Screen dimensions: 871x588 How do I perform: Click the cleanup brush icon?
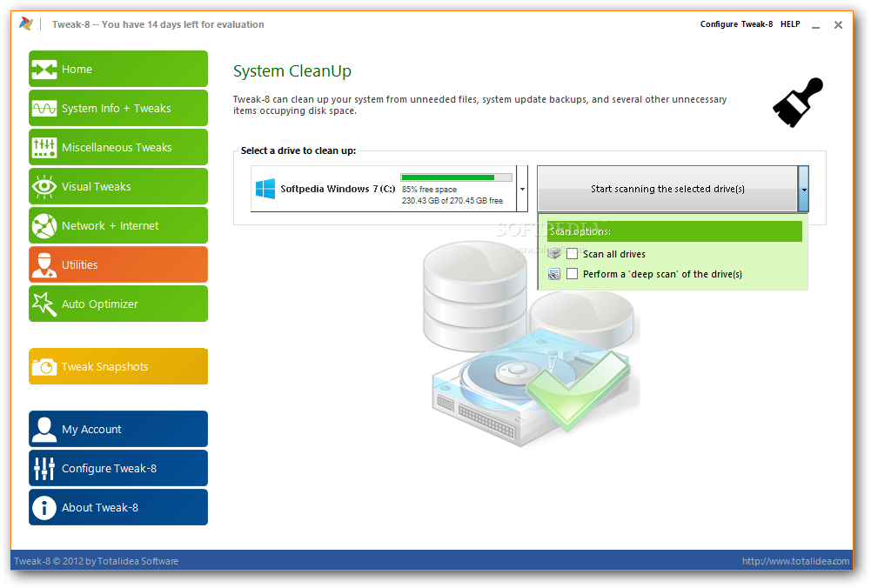pos(798,103)
